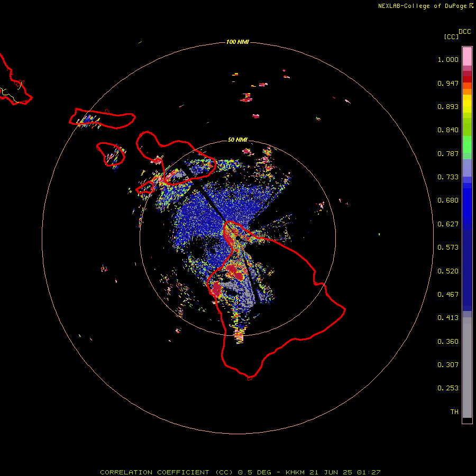Click the 0.520 color scale value
Viewport: 476px width, 476px height.
pyautogui.click(x=448, y=271)
